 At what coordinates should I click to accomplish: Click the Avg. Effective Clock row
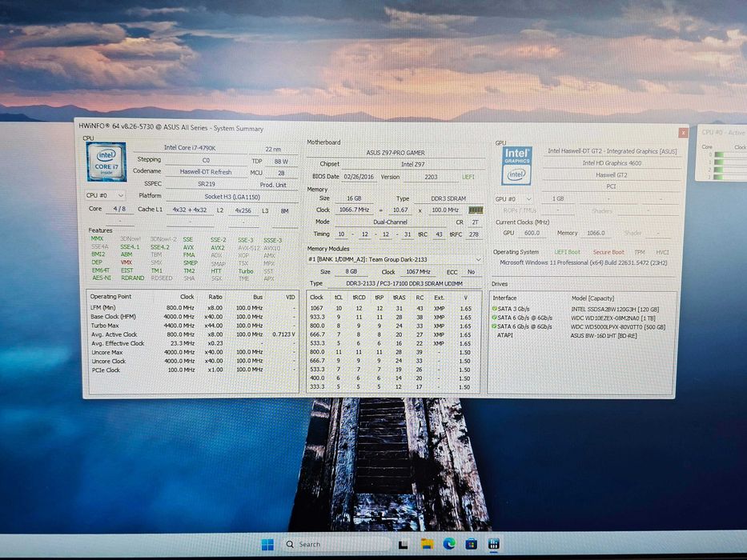[x=193, y=343]
